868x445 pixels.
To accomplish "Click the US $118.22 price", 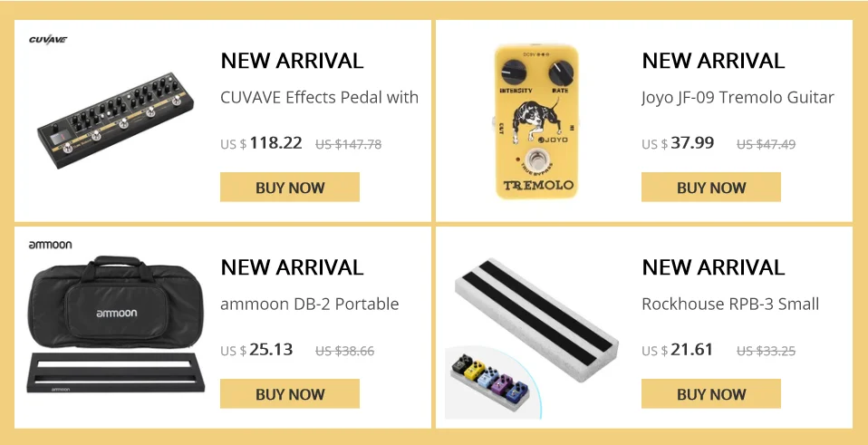I will tap(261, 143).
